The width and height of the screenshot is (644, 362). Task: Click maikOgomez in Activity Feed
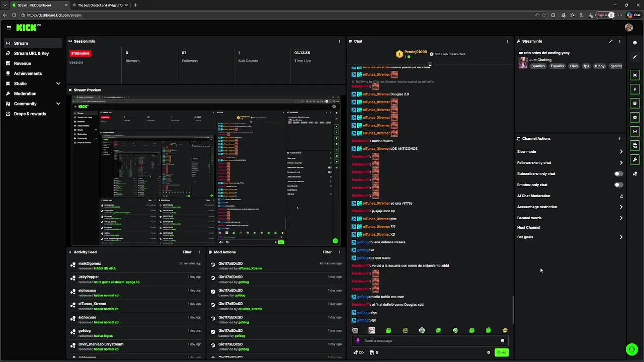click(90, 263)
